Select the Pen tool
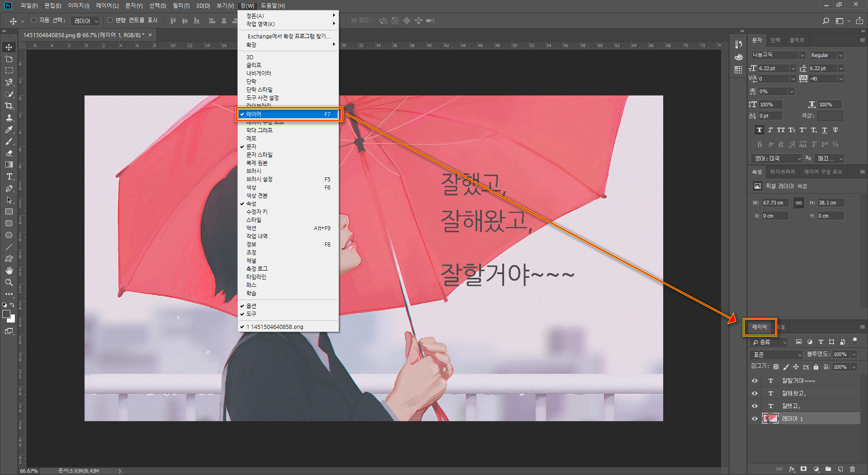Screen dimensions: 868x475 point(9,188)
